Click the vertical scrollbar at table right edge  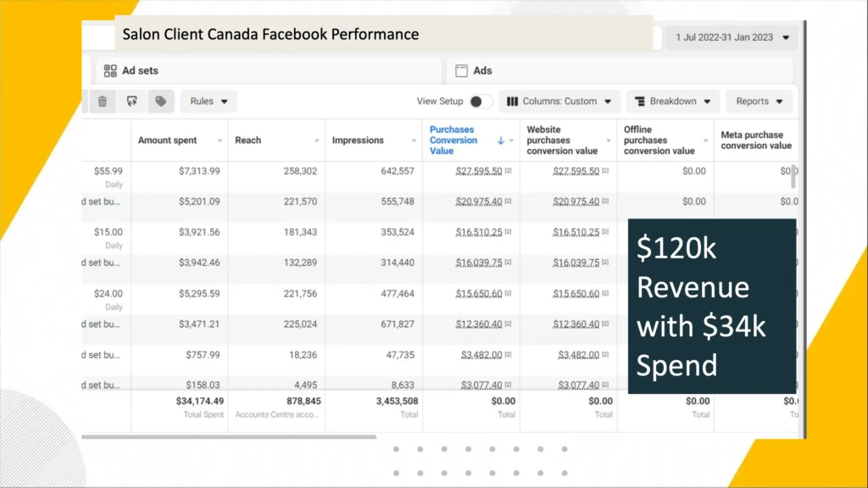pos(794,176)
